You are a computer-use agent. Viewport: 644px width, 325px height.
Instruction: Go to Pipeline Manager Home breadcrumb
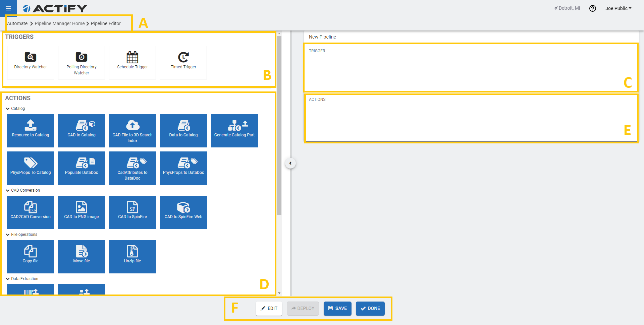tap(60, 23)
